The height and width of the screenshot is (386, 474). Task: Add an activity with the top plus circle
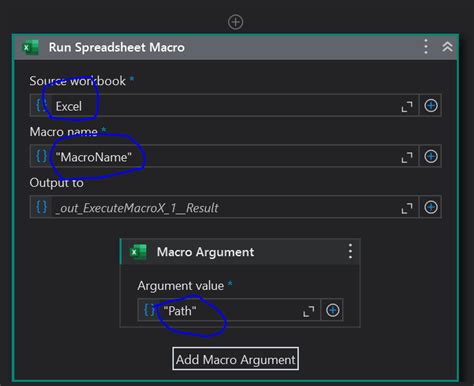point(235,22)
